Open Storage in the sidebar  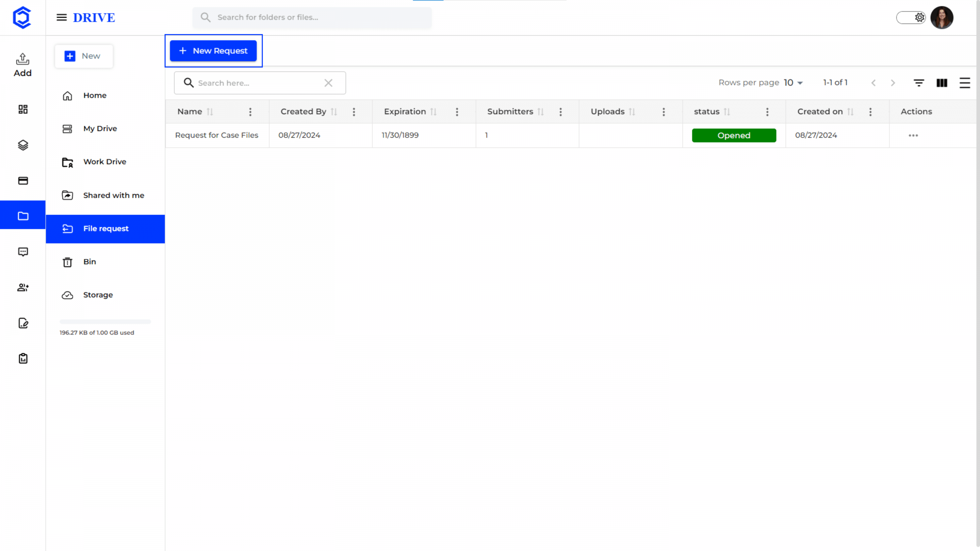click(105, 295)
